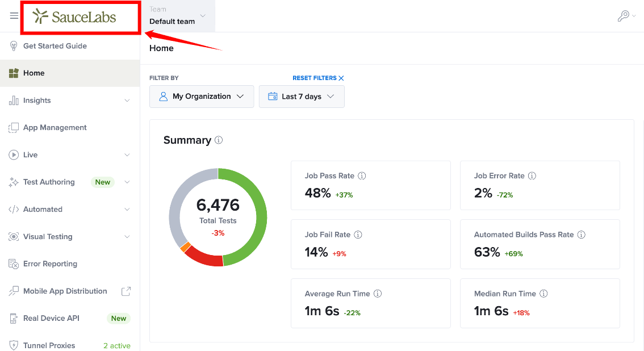Open the hamburger navigation menu
The image size is (644, 351).
click(14, 15)
